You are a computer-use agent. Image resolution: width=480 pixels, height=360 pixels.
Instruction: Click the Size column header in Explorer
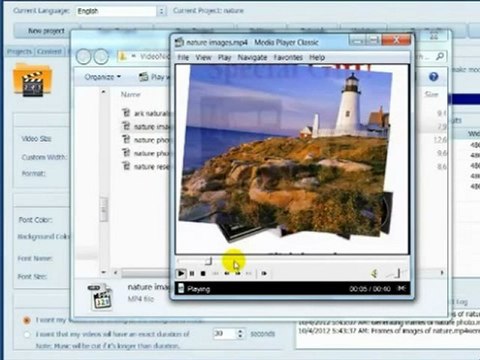[431, 94]
